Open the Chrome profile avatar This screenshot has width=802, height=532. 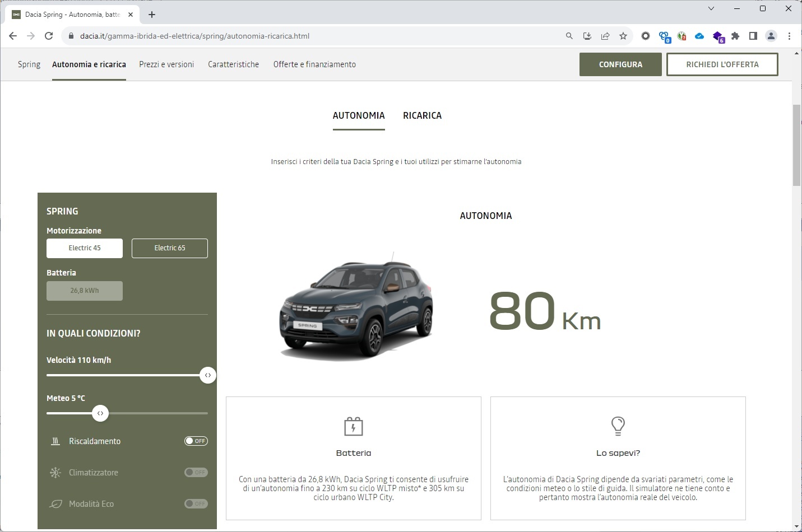pyautogui.click(x=771, y=36)
